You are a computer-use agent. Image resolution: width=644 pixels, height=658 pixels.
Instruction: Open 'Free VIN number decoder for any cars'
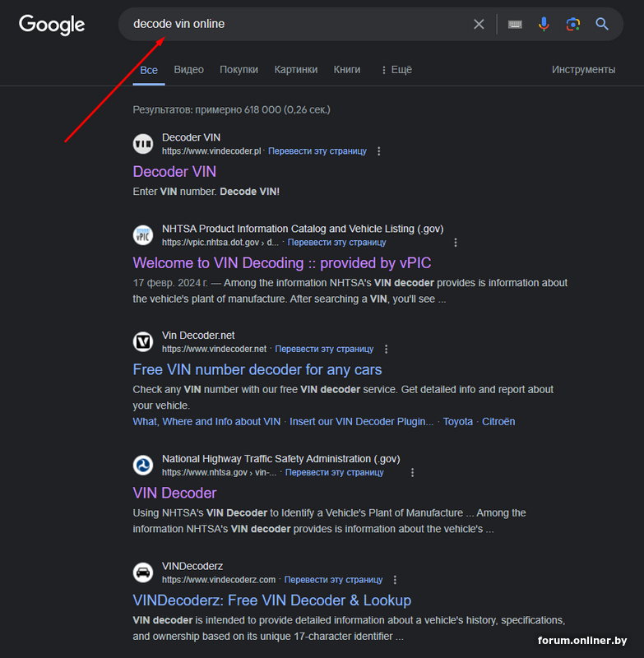pos(257,369)
